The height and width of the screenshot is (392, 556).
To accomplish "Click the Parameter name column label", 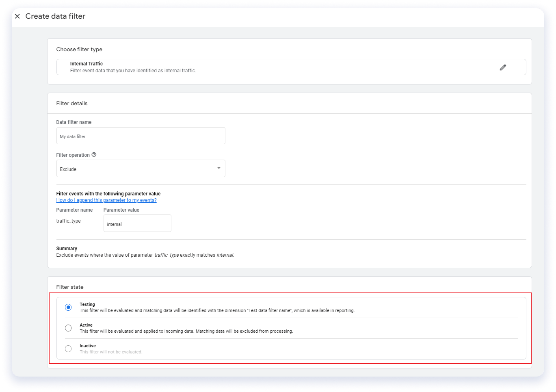I will tap(74, 210).
